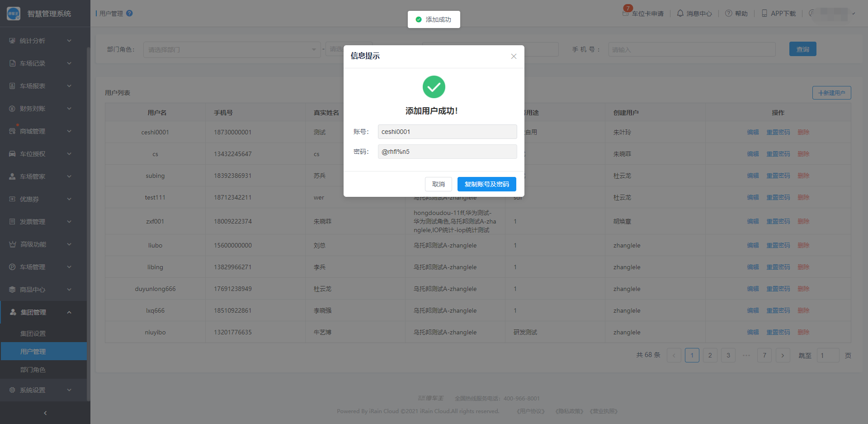Screen dimensions: 868x424
Task: Go to the next page arrow
Action: tap(783, 355)
